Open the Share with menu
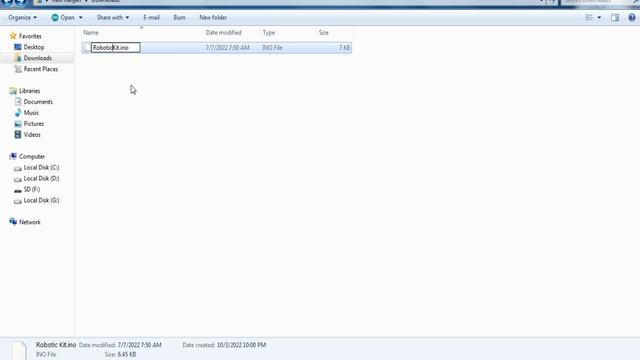 tap(113, 18)
